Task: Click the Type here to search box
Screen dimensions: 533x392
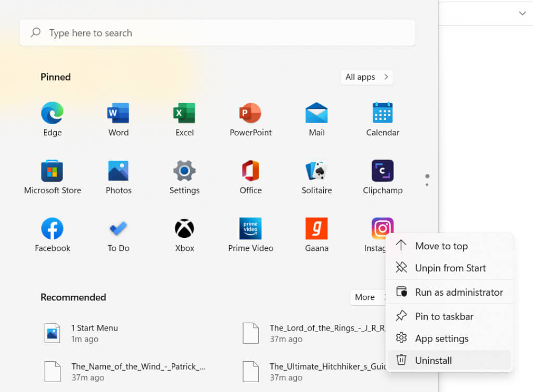Action: pos(218,33)
